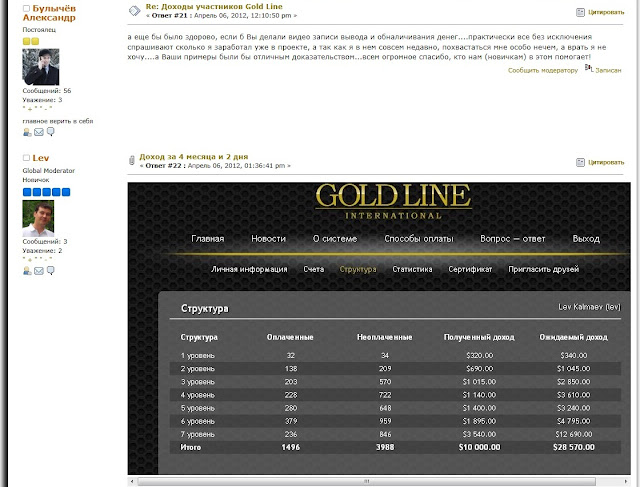Quote reply #21 with Цитировать
The width and height of the screenshot is (640, 487).
(x=601, y=12)
